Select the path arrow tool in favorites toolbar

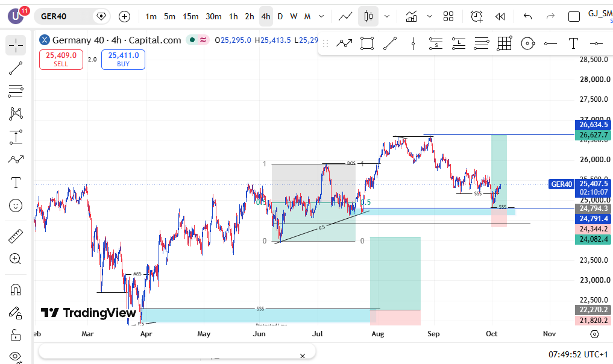(x=344, y=43)
